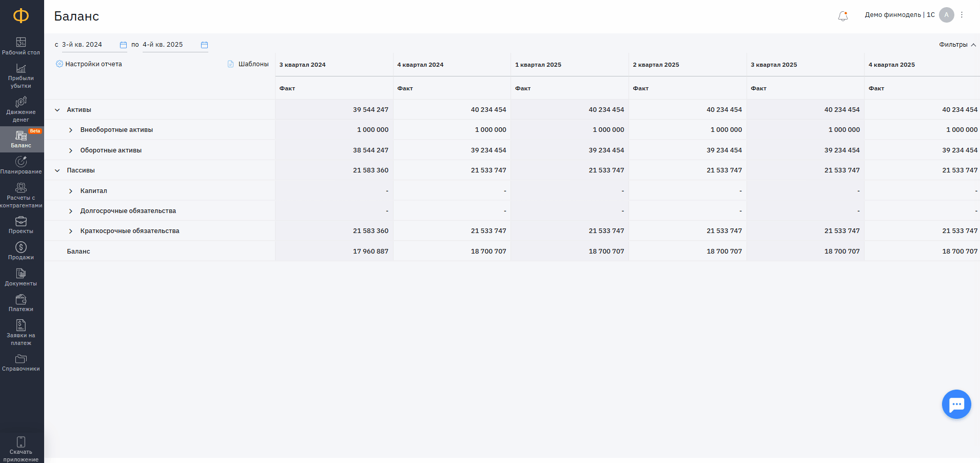
Task: Click user avatar A
Action: pos(947,15)
